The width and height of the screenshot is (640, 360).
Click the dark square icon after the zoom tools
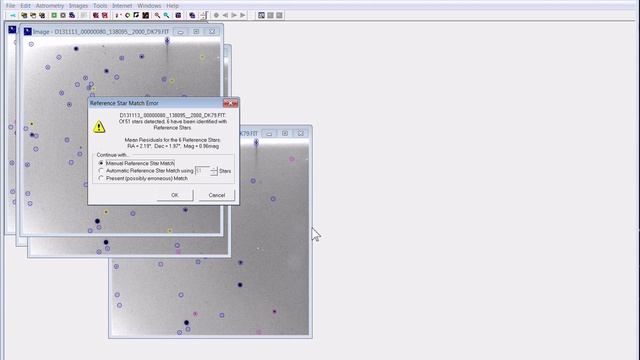178,15
